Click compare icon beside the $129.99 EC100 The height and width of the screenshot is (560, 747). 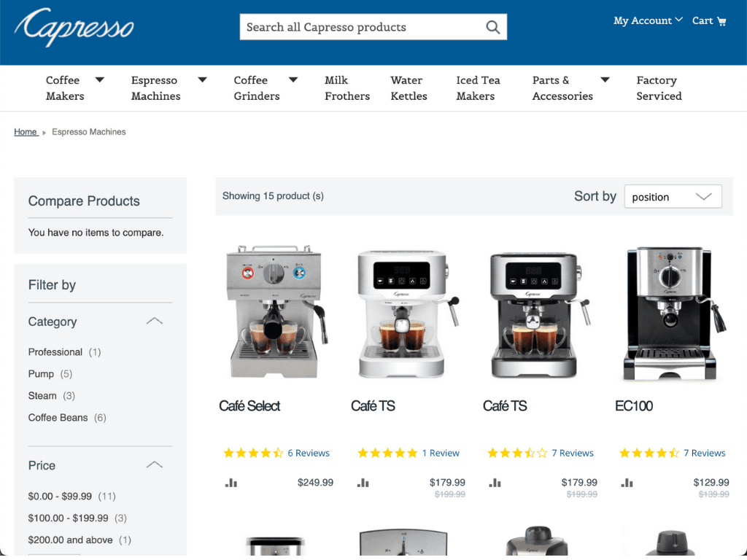pos(627,483)
